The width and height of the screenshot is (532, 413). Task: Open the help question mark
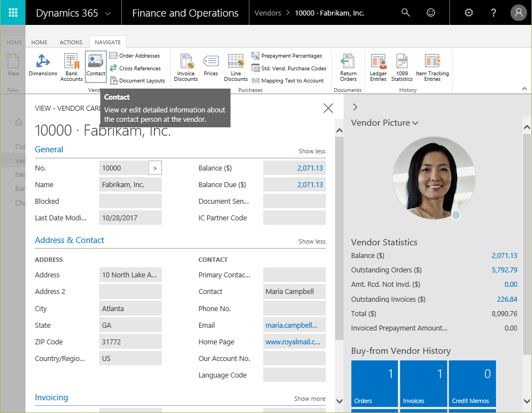pos(493,13)
